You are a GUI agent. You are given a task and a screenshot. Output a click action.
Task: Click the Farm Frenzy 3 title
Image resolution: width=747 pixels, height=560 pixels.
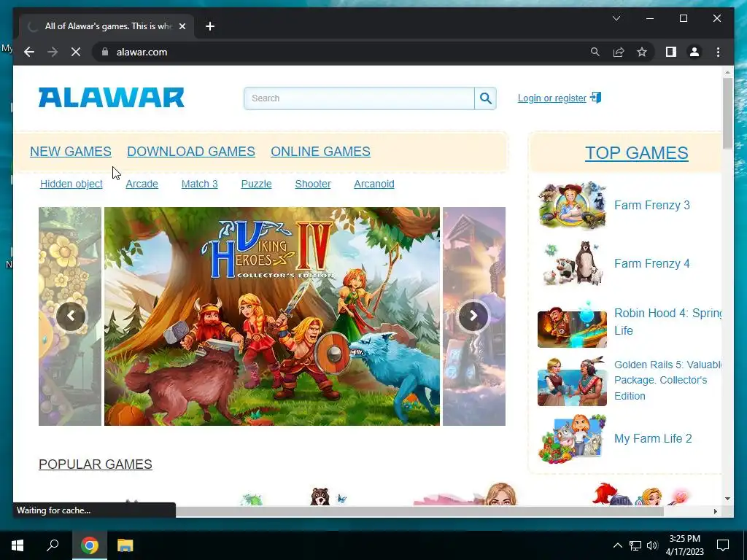651,205
